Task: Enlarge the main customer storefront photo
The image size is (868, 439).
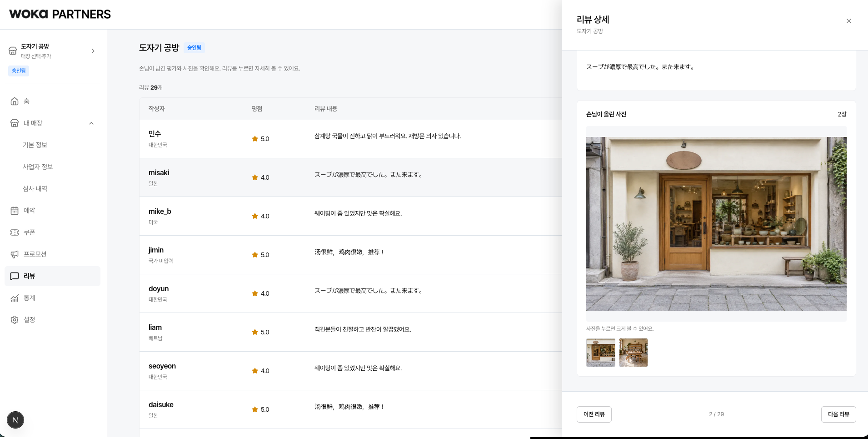Action: pyautogui.click(x=716, y=224)
